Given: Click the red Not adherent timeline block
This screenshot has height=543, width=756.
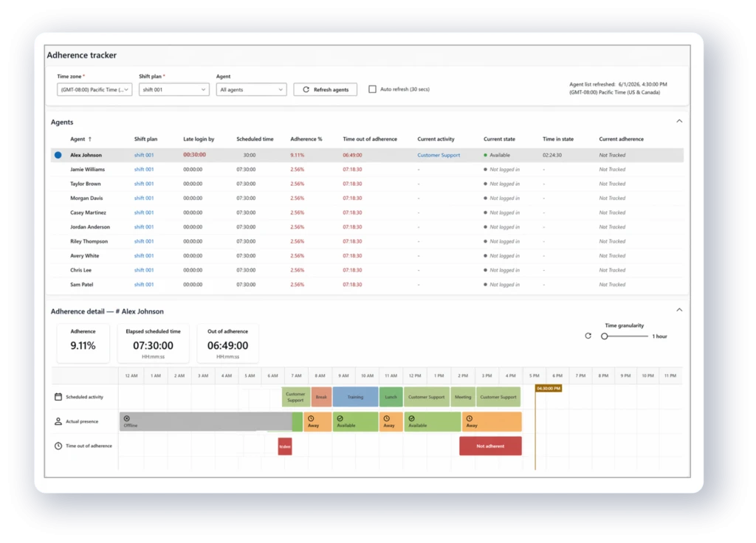Looking at the screenshot, I should coord(490,446).
